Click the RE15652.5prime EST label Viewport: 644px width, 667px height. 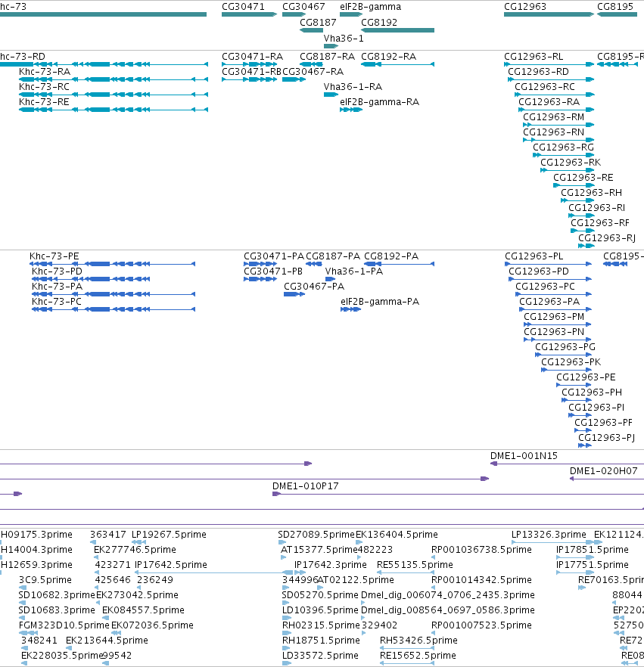418,656
